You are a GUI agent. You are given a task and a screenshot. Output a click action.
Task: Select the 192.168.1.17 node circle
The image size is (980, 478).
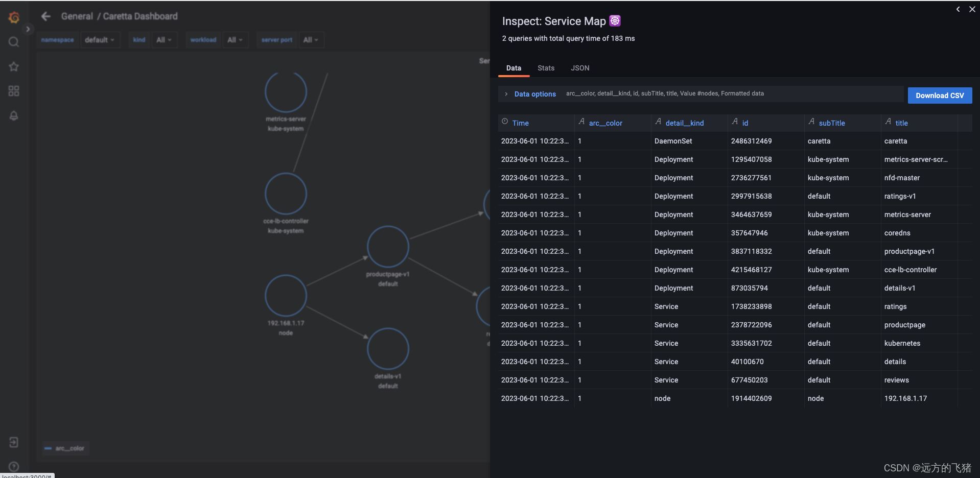tap(286, 296)
